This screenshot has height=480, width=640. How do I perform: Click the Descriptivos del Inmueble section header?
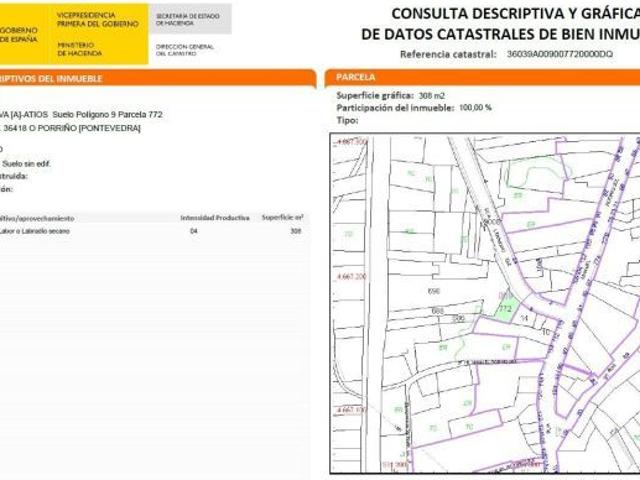click(150, 77)
